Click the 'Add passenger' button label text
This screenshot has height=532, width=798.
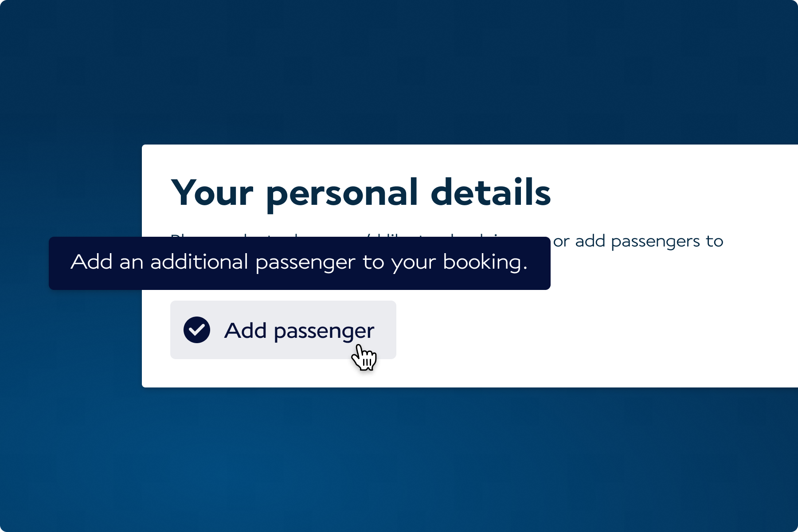[299, 331]
